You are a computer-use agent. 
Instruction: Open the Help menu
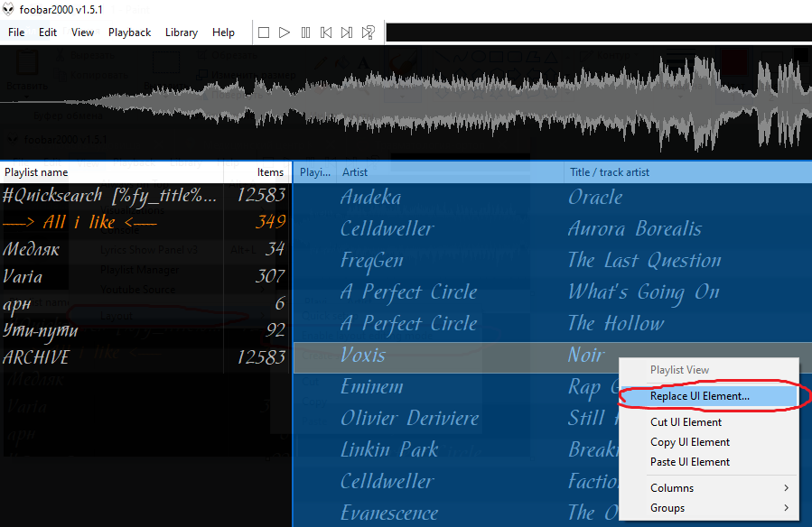(223, 32)
